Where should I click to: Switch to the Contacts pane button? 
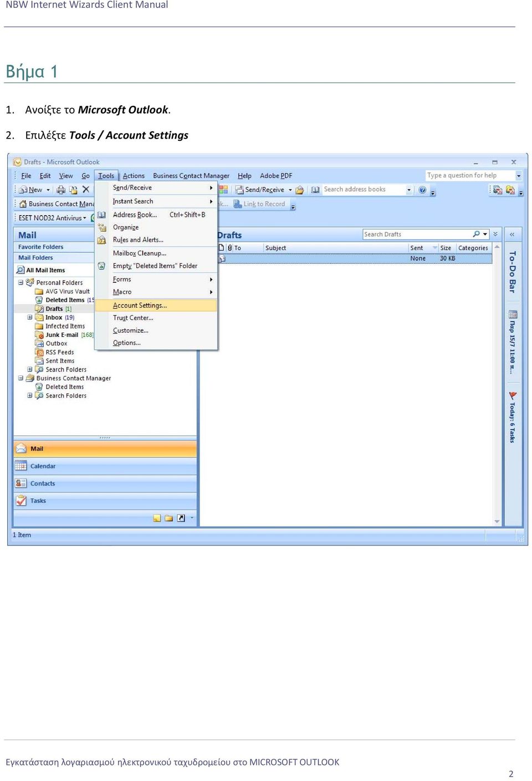point(105,483)
